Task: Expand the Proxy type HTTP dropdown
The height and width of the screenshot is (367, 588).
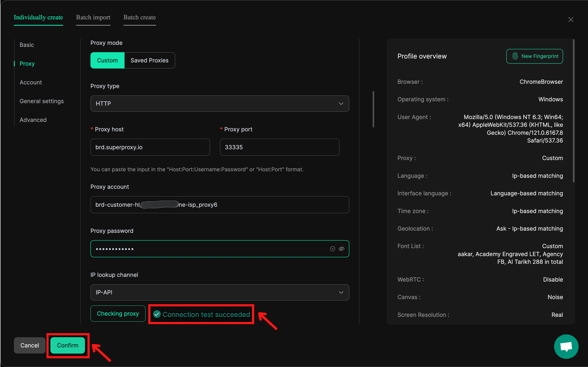Action: tap(219, 104)
